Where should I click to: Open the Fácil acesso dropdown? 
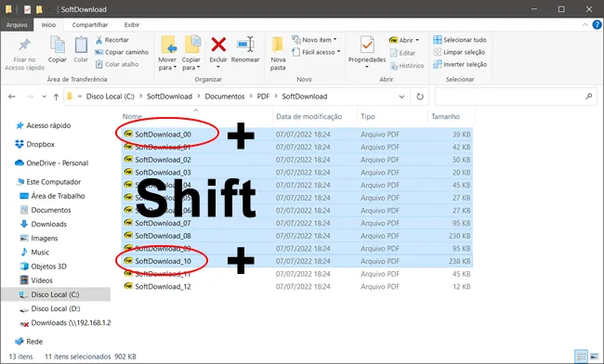tap(316, 52)
